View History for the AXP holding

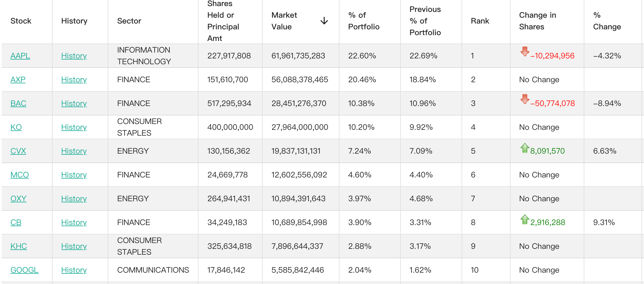pos(74,79)
